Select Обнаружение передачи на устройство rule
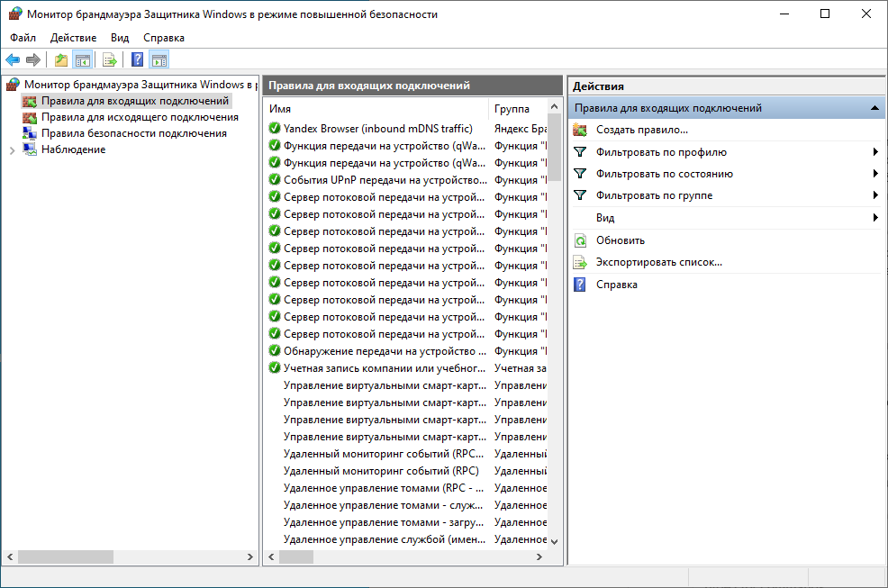The height and width of the screenshot is (588, 888). click(385, 351)
